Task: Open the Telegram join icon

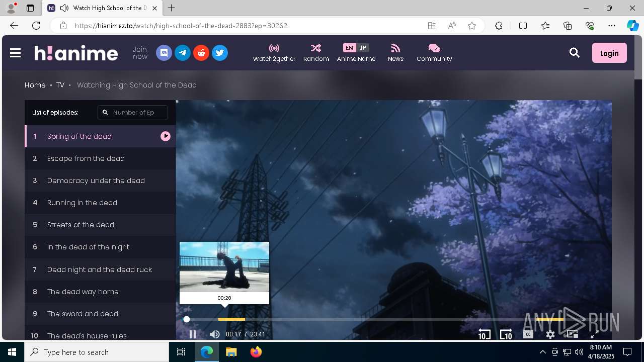Action: click(x=183, y=53)
